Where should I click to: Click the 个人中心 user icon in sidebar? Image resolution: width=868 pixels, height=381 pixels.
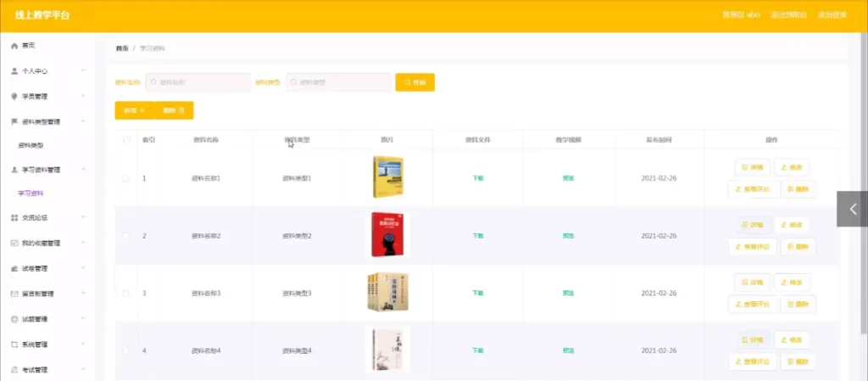coord(14,71)
